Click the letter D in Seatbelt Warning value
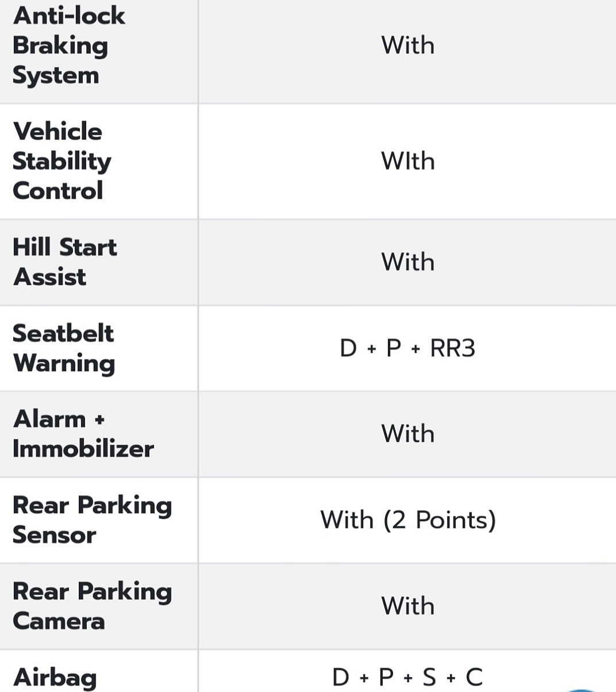This screenshot has width=616, height=692. 348,348
